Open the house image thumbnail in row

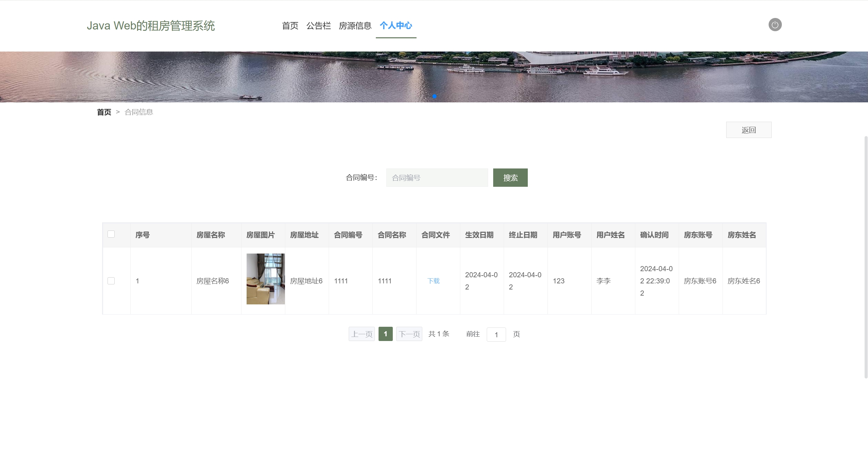coord(266,279)
